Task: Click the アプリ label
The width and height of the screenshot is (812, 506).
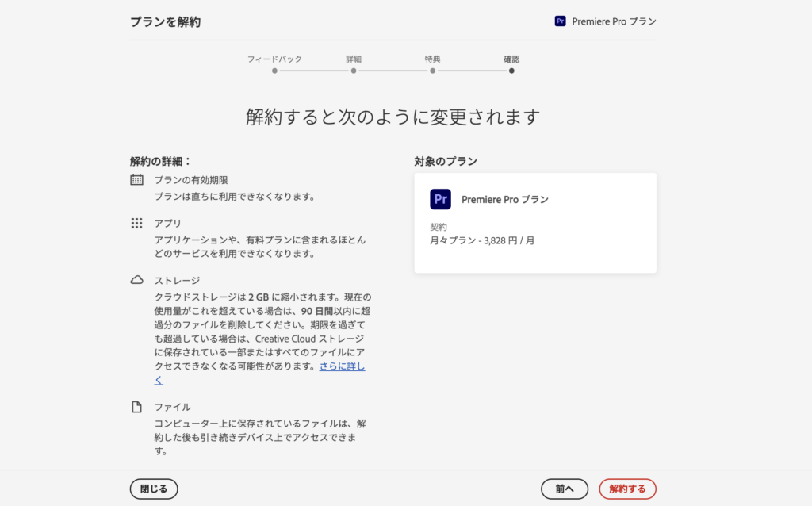Action: (x=168, y=223)
